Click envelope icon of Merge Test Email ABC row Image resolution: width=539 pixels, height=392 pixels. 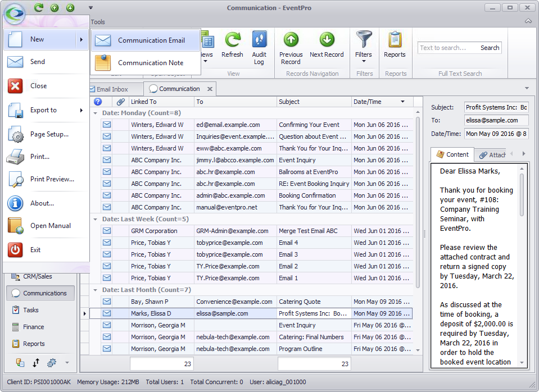click(107, 231)
